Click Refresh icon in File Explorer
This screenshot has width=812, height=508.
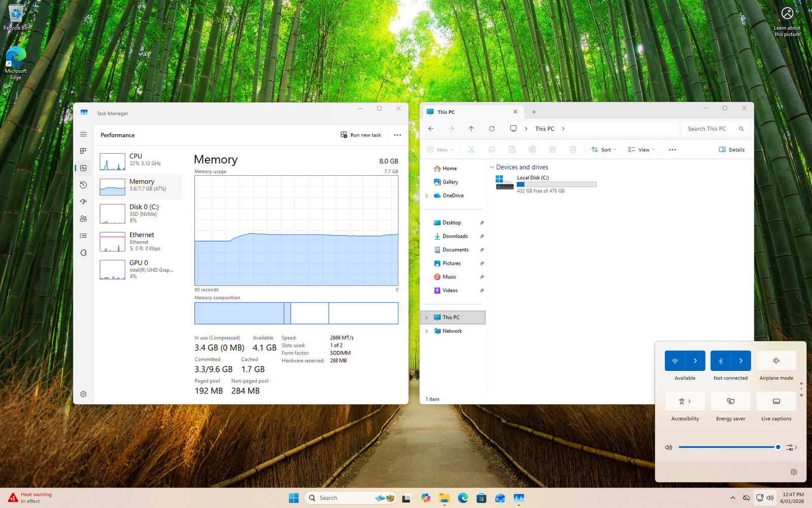pyautogui.click(x=491, y=129)
